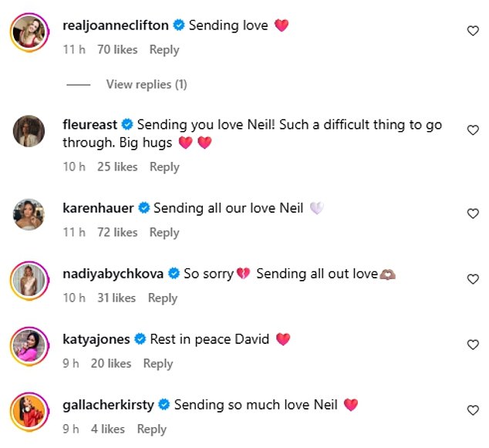View the 72 likes on karenhauer's comment
The height and width of the screenshot is (448, 489).
117,232
